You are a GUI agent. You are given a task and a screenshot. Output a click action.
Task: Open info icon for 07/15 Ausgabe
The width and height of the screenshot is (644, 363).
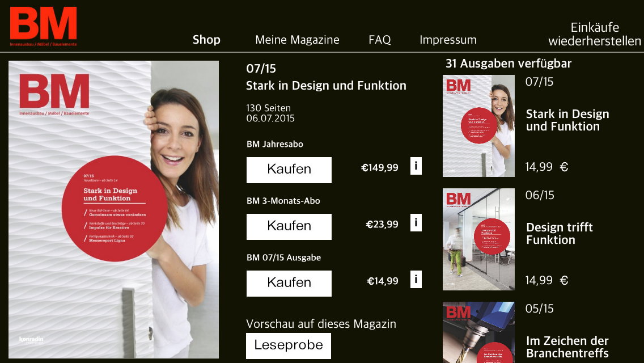(x=416, y=280)
